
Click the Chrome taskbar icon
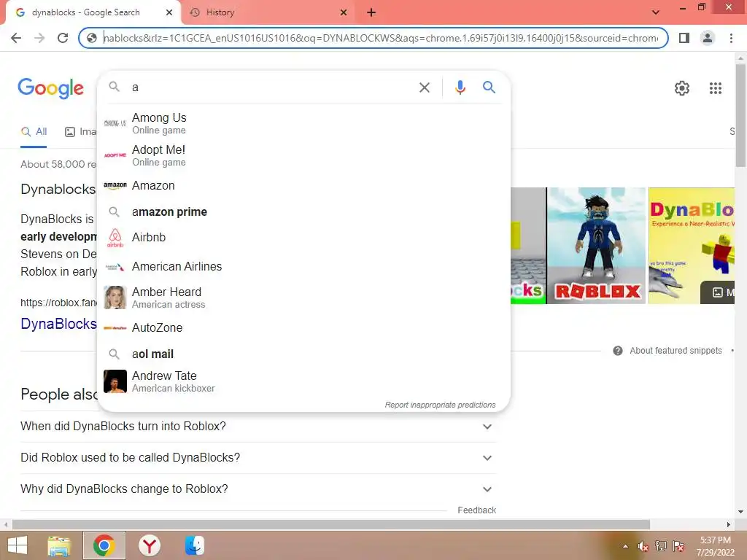(104, 545)
